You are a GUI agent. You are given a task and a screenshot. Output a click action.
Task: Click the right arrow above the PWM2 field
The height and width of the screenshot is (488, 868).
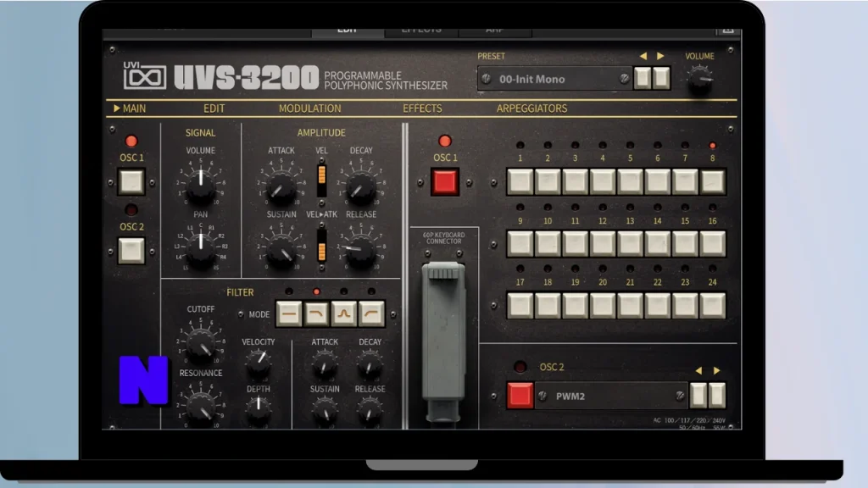tap(717, 370)
